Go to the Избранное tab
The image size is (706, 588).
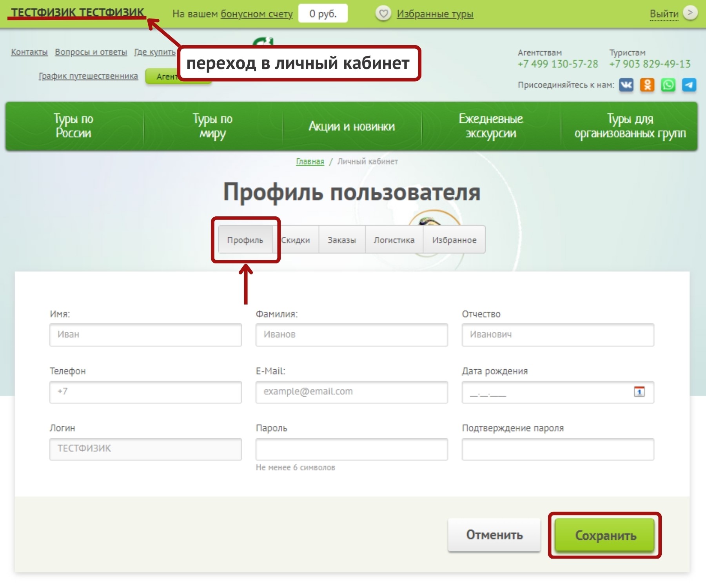click(x=454, y=240)
